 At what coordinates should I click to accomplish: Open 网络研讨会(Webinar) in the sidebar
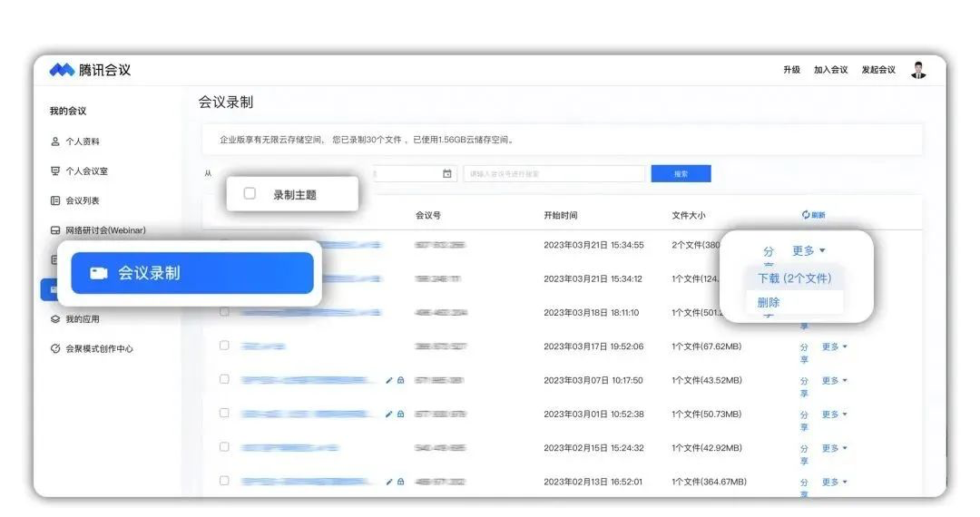(98, 230)
